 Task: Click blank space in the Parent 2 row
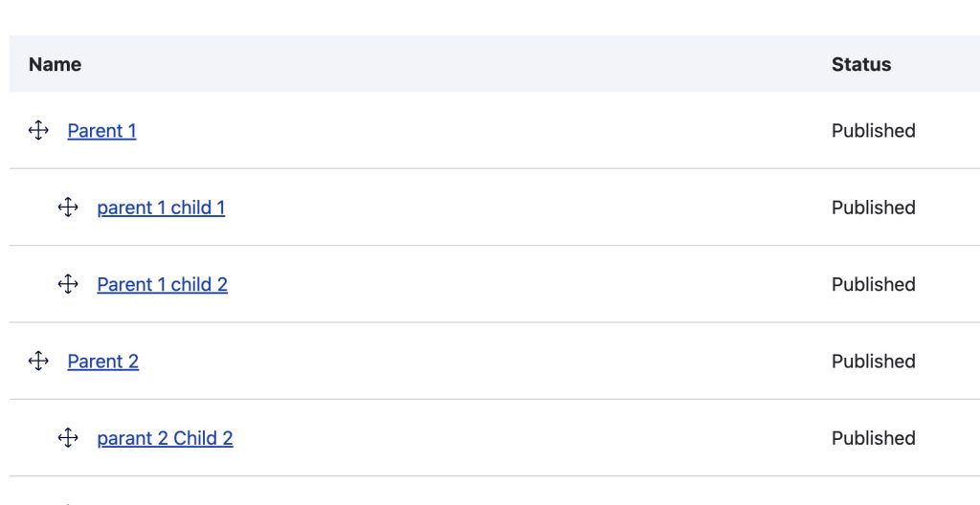click(479, 362)
